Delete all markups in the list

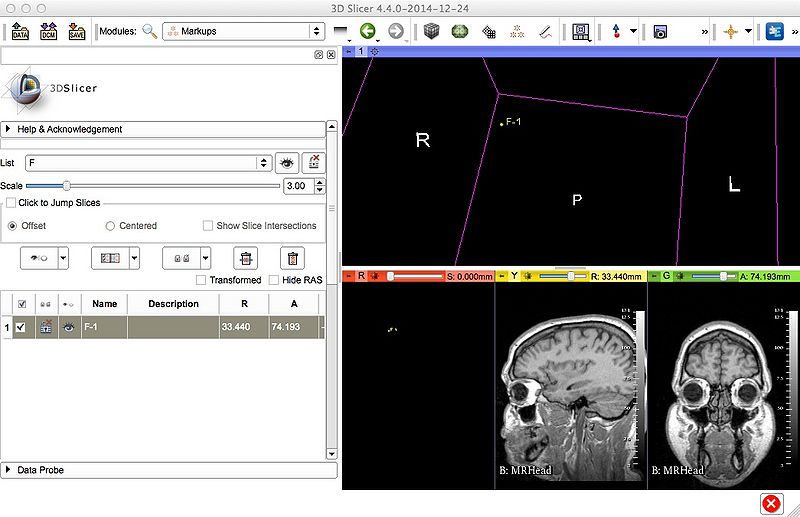click(292, 258)
